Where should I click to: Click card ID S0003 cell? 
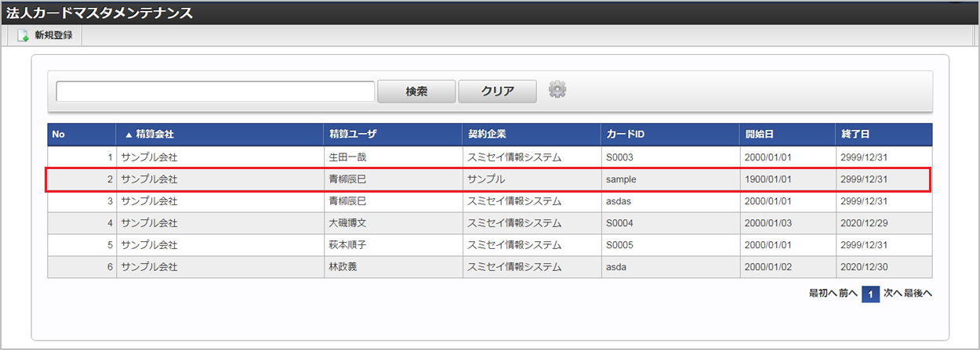[670, 157]
